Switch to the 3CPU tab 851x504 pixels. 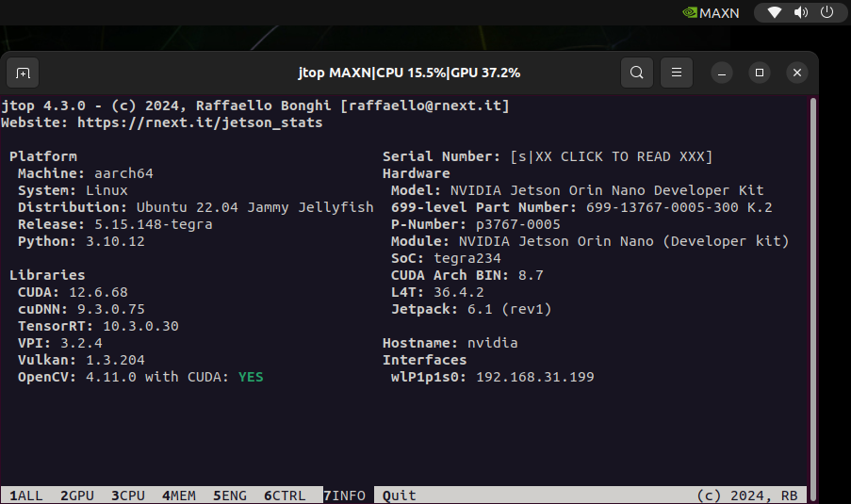(x=128, y=496)
